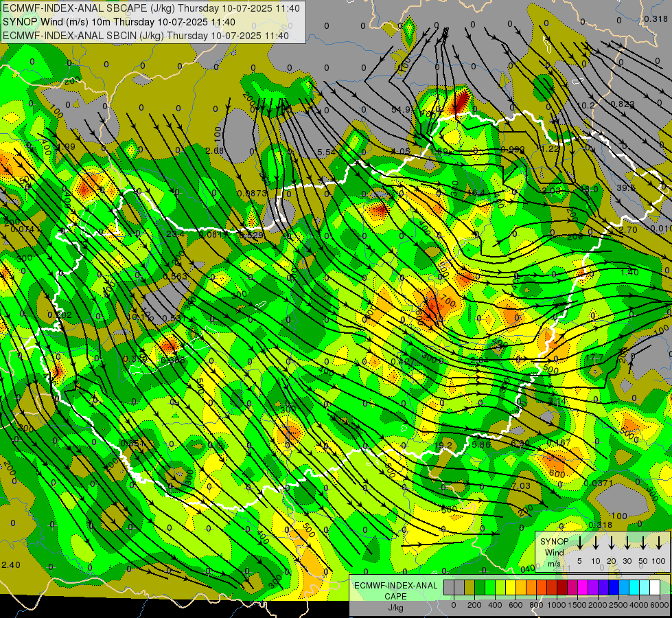Click the '800' tick label on CAPE scale
This screenshot has width=672, height=618.
click(536, 605)
